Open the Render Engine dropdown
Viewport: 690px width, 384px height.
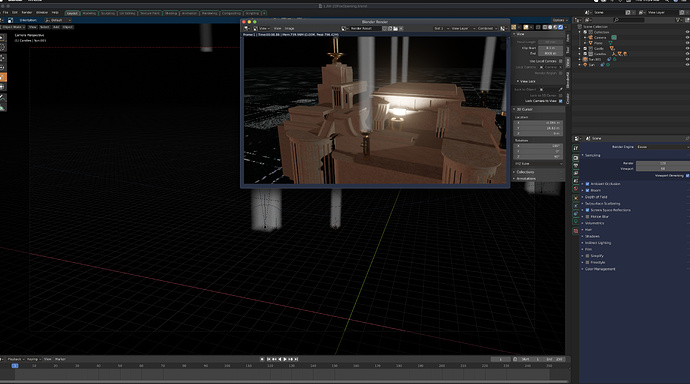tap(663, 147)
